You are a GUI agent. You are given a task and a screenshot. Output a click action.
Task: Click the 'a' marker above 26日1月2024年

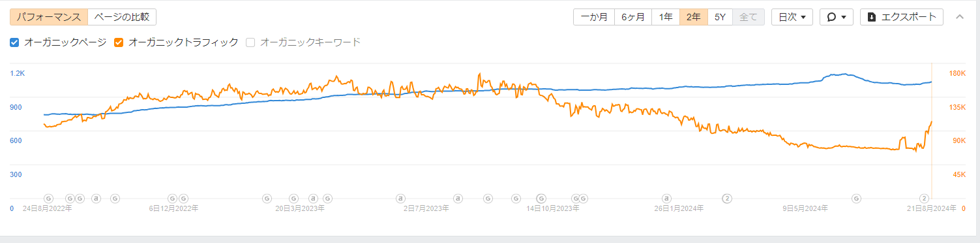click(666, 198)
